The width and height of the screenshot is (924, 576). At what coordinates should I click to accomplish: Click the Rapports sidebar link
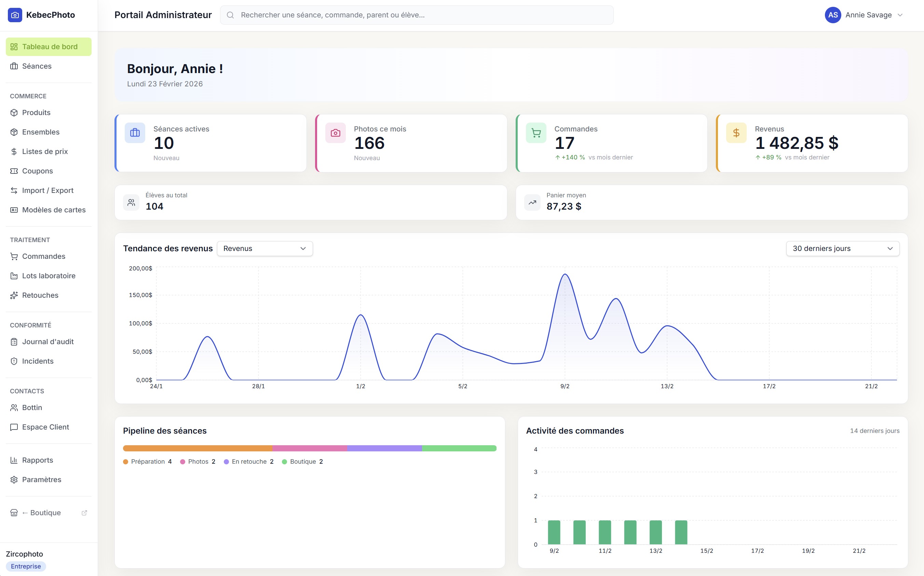pyautogui.click(x=37, y=460)
